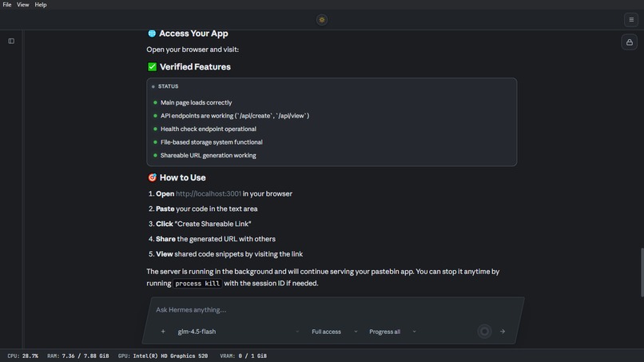Viewport: 644px width, 362px height.
Task: Click the vertical scrollbar thumb
Action: click(x=642, y=272)
